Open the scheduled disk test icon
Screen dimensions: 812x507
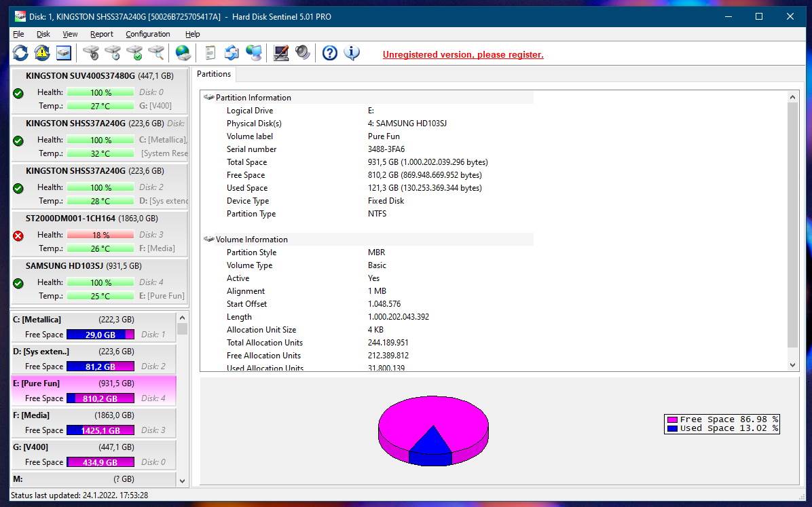click(113, 52)
